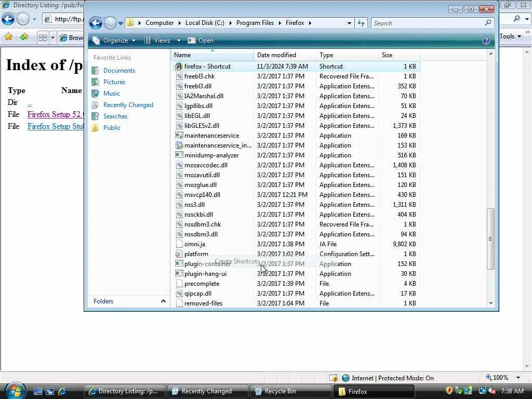532x399 pixels.
Task: Click the taskbar clock showing 7:38 AM
Action: coord(512,391)
